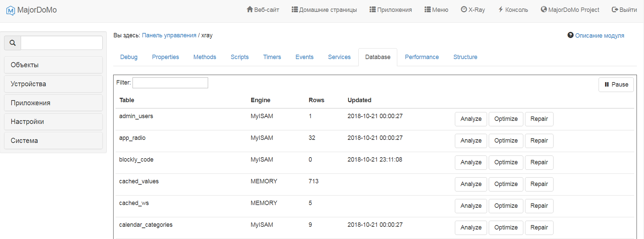644x239 pixels.
Task: Switch to the Performance tab
Action: (x=422, y=57)
